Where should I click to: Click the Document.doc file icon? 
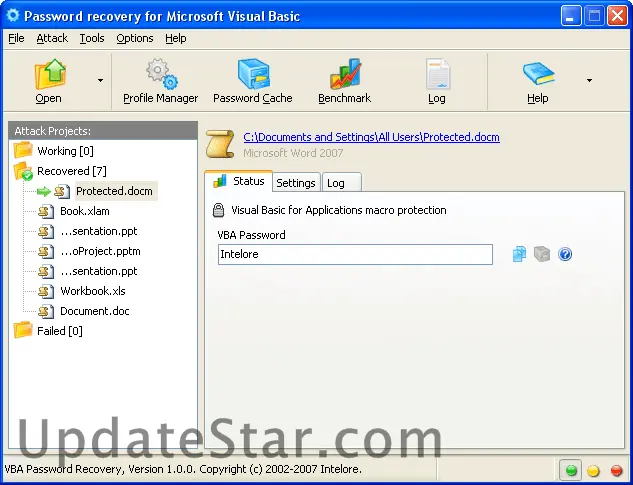coord(46,311)
